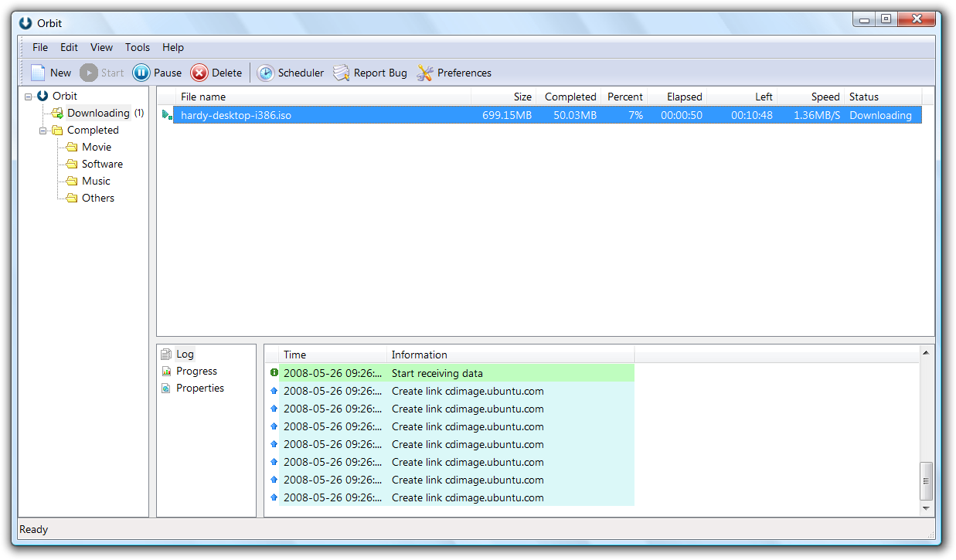Click the log scrollbar thumb
The width and height of the screenshot is (956, 560).
click(x=927, y=481)
